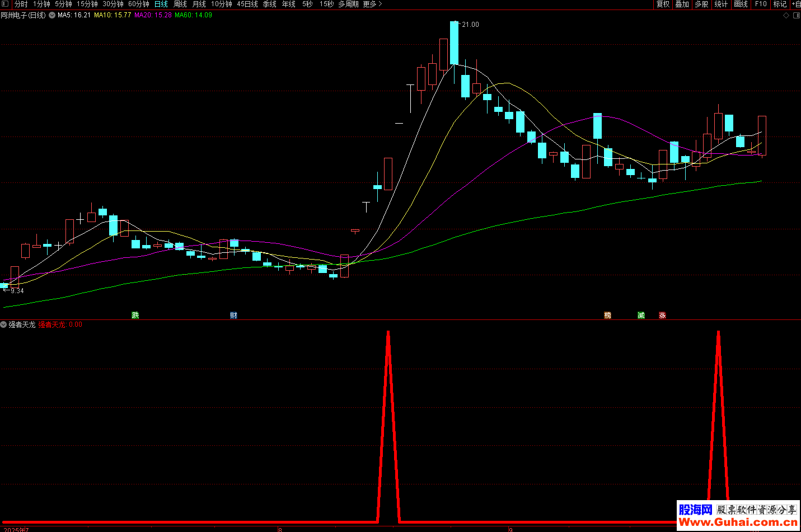This screenshot has width=801, height=532.
Task: Click the MA20 moving average label
Action: [153, 15]
